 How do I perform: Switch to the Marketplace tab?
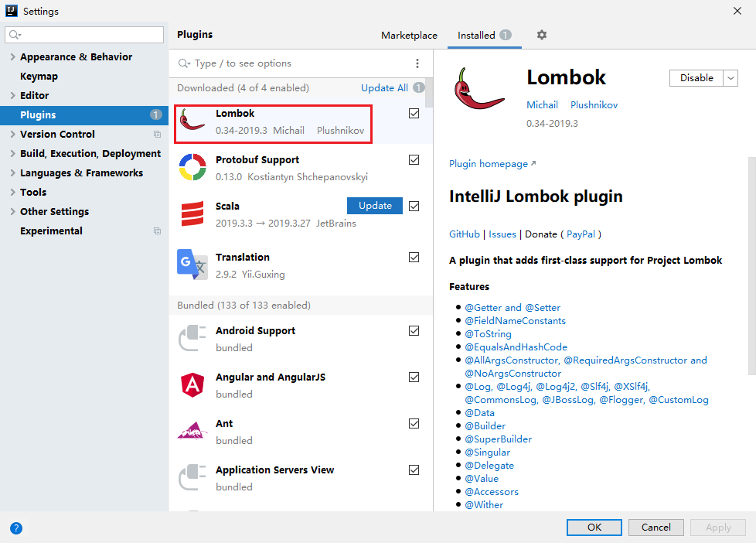click(x=409, y=35)
